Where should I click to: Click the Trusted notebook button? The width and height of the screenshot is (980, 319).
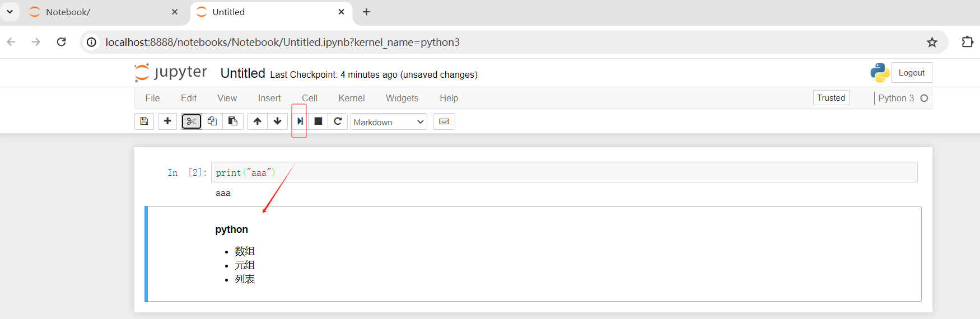(x=830, y=98)
